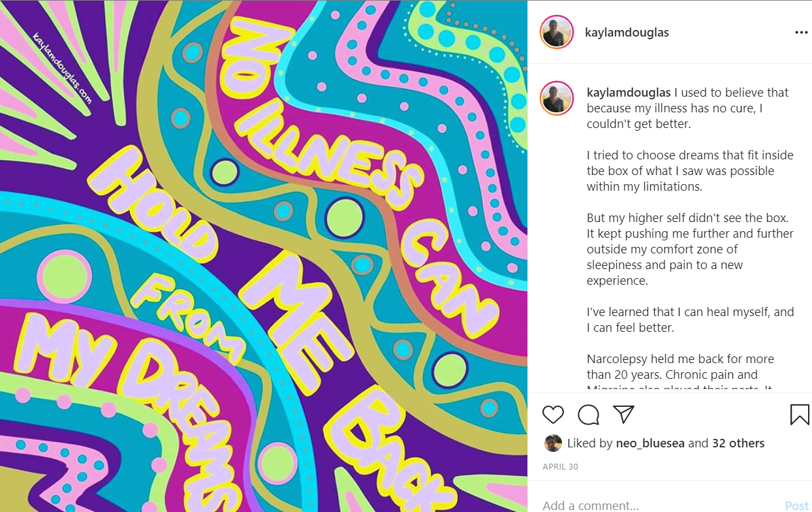
Task: Open the three-dot more options menu
Action: (x=801, y=33)
